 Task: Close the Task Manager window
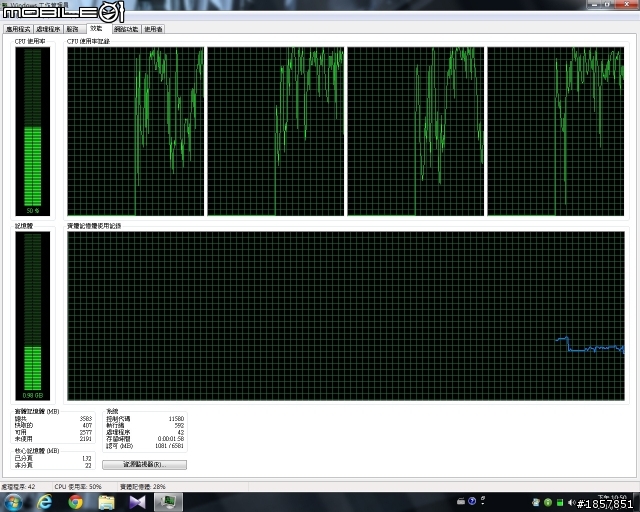(627, 4)
